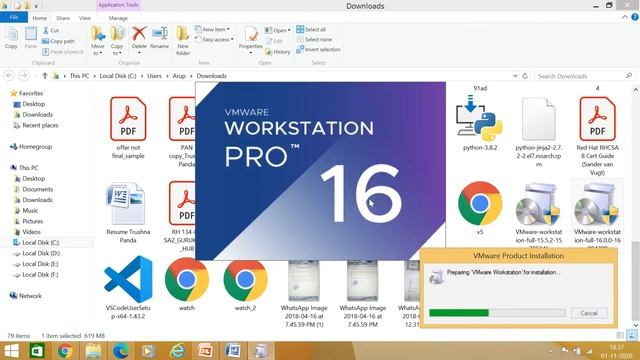Select the Resume Trushna Panda Word document
Viewport: 640px width, 360px height.
[128, 212]
